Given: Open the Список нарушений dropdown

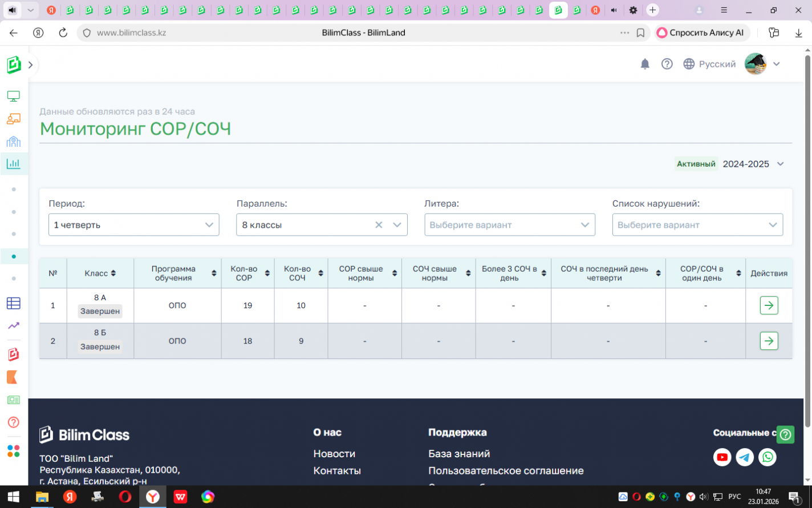Looking at the screenshot, I should click(x=697, y=225).
